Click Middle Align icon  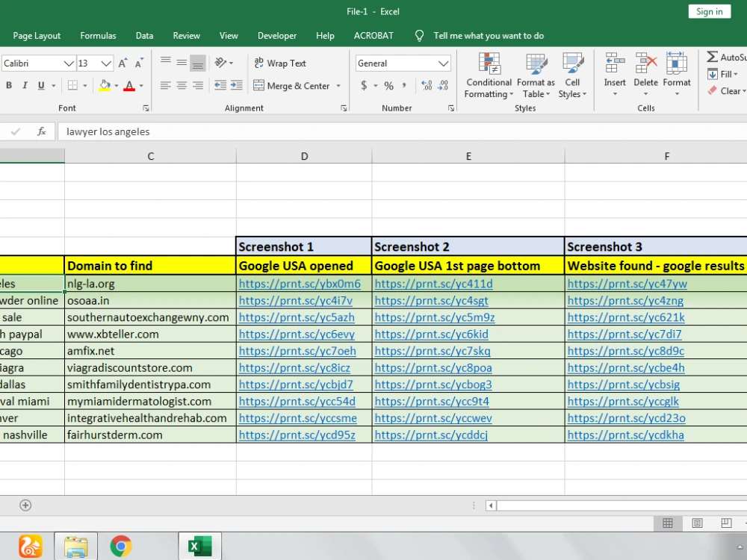coord(182,63)
